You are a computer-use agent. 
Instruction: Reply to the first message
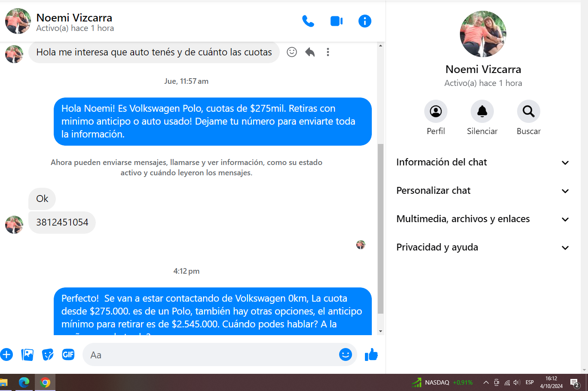coord(310,52)
